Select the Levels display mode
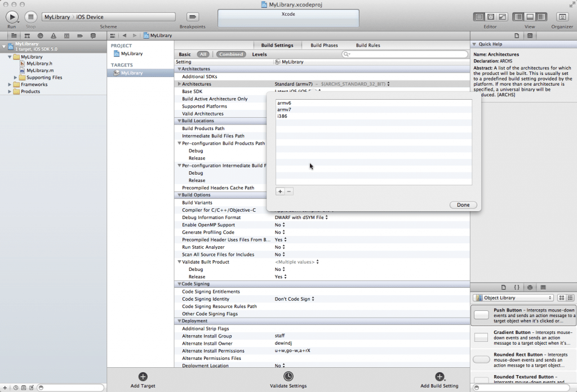 259,55
